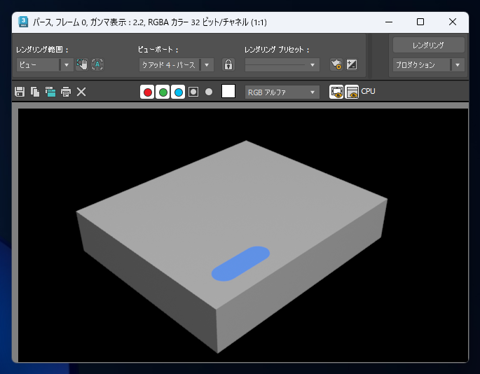Click the edit region hand icon

pos(82,64)
